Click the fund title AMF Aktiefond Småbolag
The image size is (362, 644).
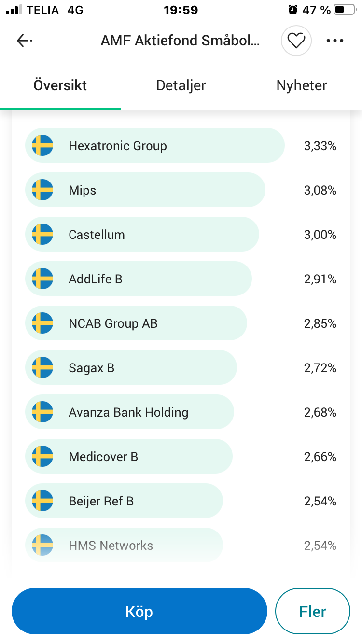[x=180, y=41]
